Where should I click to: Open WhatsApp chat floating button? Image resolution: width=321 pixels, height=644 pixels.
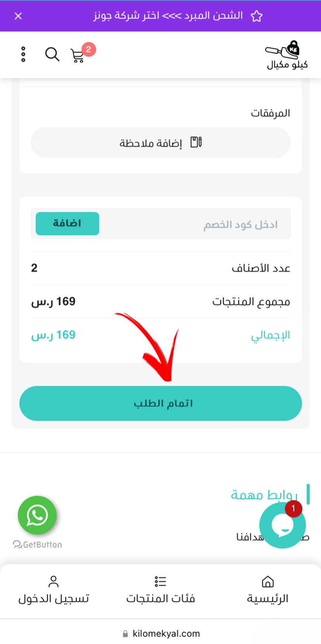coord(37,515)
